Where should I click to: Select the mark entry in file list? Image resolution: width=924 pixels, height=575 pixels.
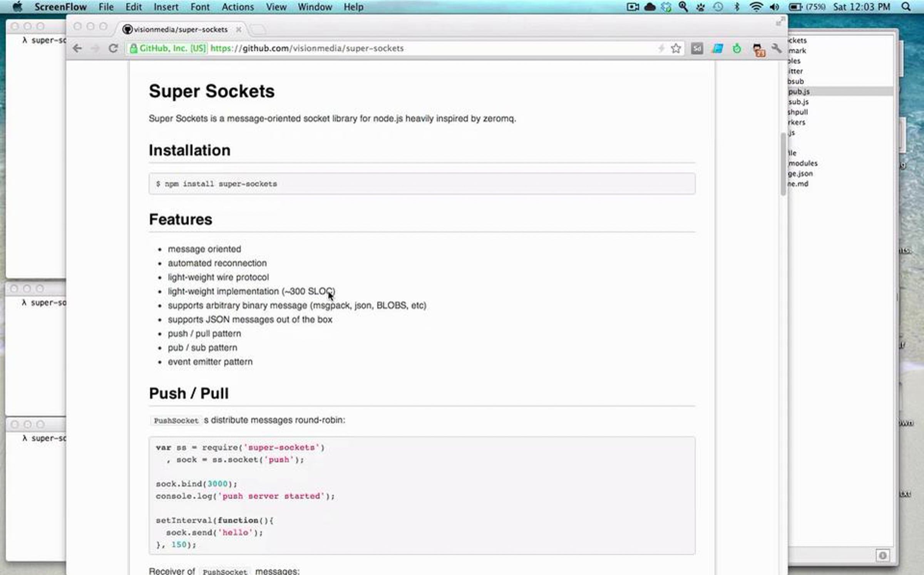797,50
